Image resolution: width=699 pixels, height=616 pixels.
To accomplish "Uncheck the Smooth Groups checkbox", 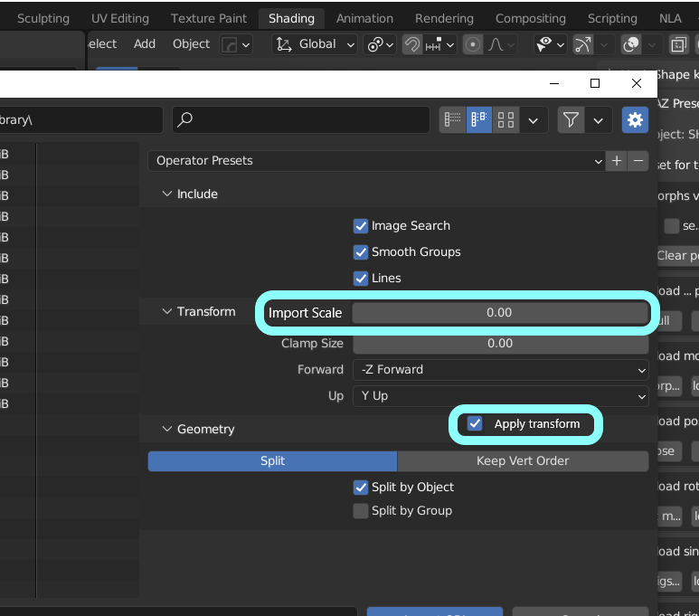I will [x=361, y=252].
